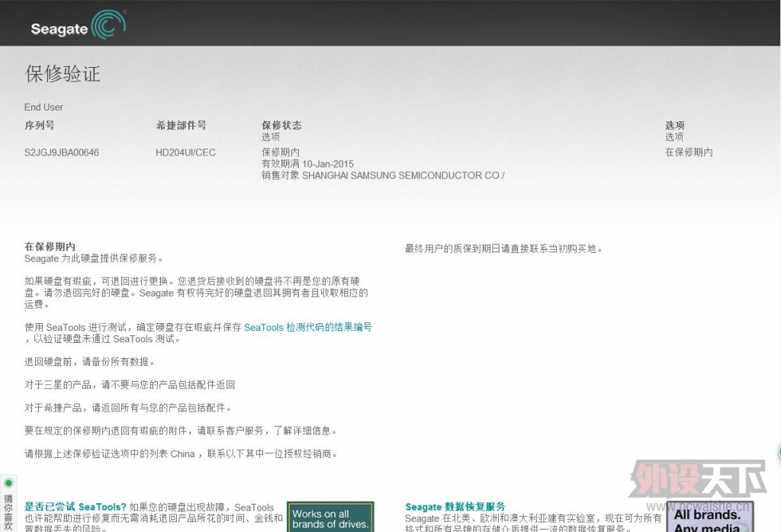Click the Seagate logo in the header
The image size is (781, 532).
click(79, 25)
